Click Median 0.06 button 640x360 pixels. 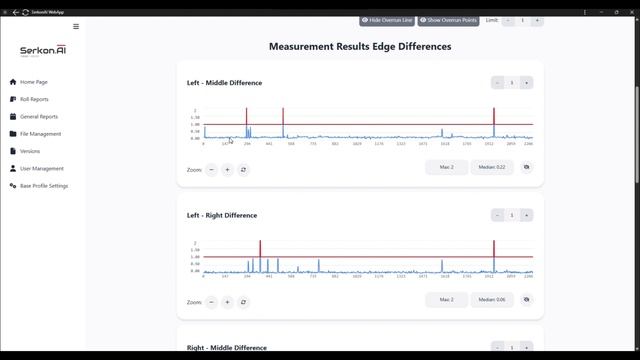(x=492, y=300)
